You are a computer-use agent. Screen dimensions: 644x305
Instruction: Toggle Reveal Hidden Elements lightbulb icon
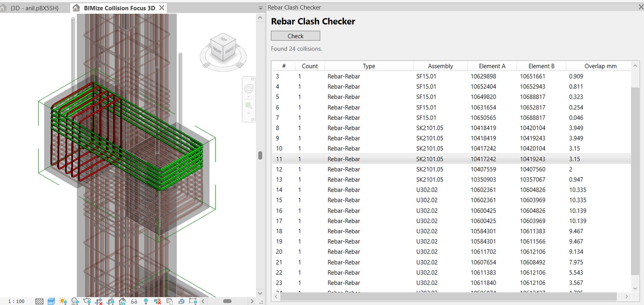coord(146,301)
